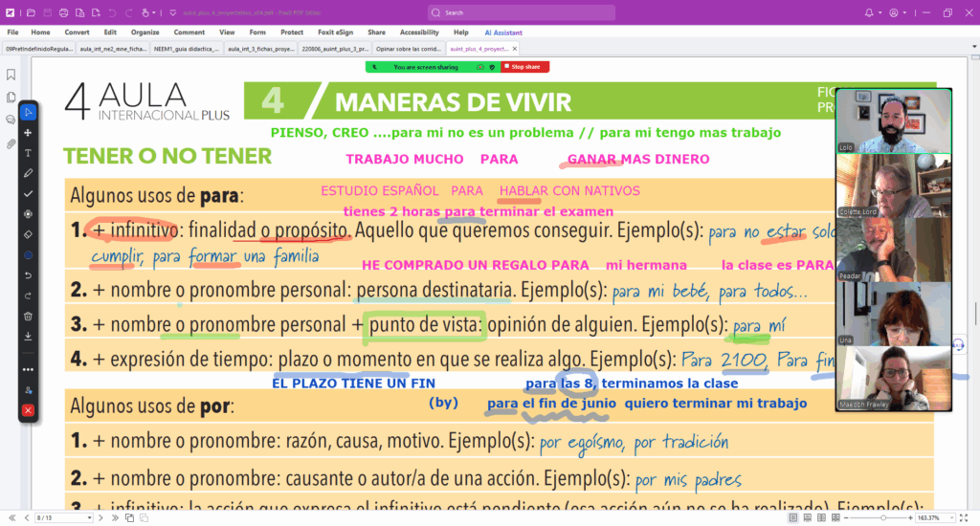Open the Form ribbon tab
The image size is (980, 526).
tap(257, 33)
